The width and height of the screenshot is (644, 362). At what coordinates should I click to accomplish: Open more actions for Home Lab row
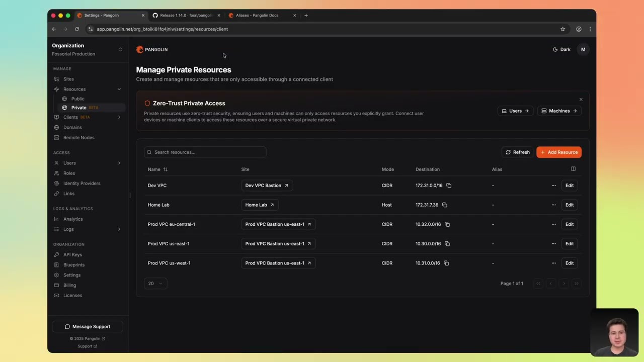553,205
